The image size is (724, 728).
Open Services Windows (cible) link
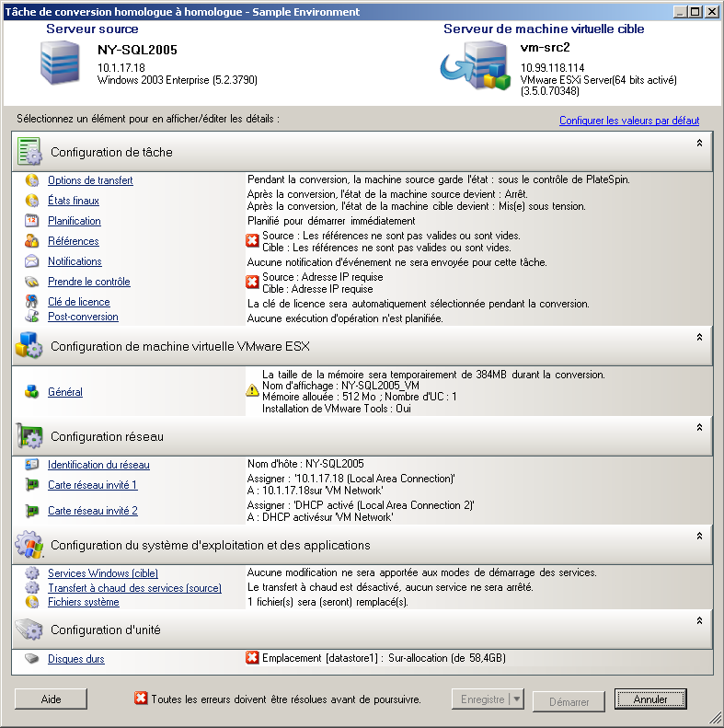point(103,573)
